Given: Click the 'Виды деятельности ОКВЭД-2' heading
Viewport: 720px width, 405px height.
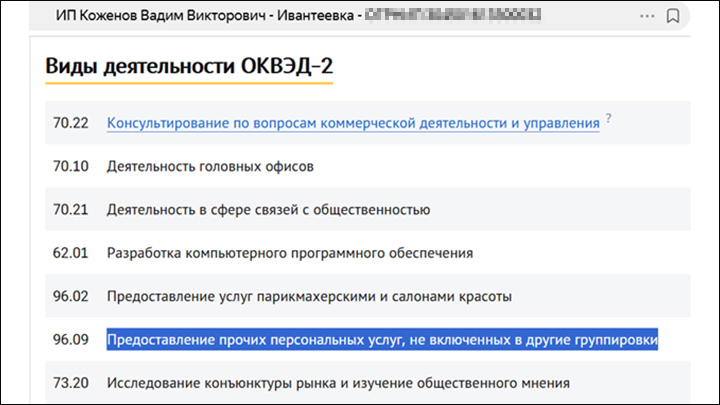Looking at the screenshot, I should point(190,67).
